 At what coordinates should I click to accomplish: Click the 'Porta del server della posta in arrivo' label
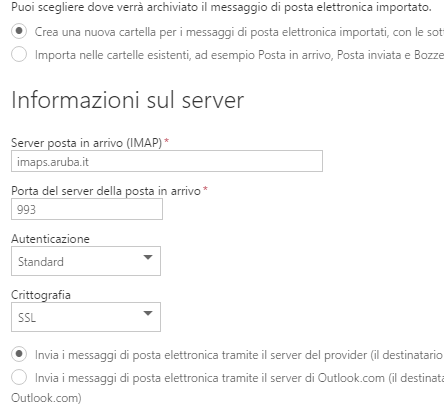tap(106, 191)
